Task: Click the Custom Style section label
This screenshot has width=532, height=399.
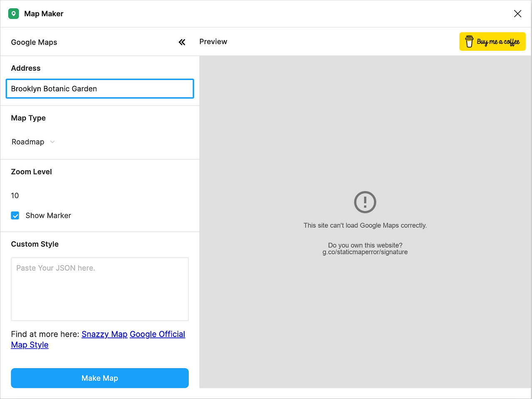Action: (x=35, y=244)
